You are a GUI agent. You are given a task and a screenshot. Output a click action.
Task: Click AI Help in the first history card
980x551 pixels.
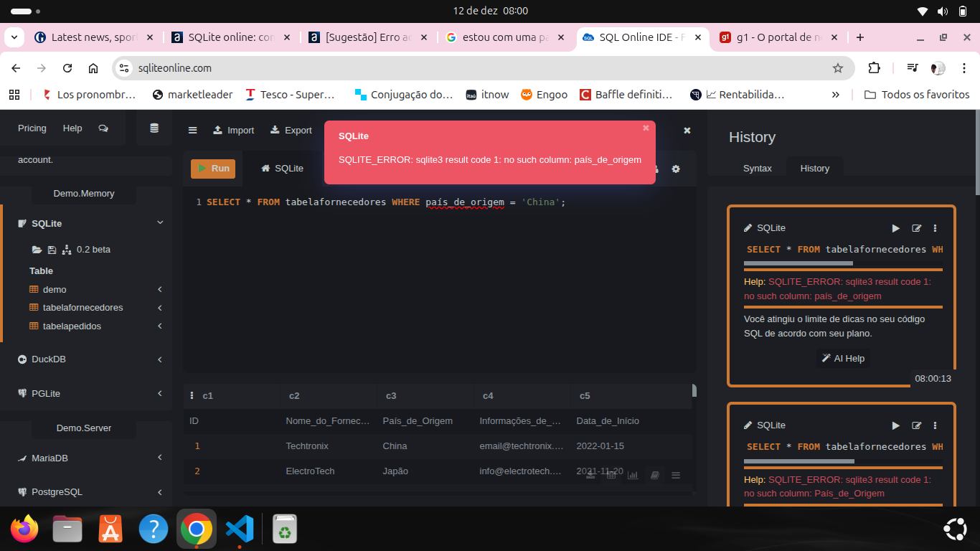[843, 359]
